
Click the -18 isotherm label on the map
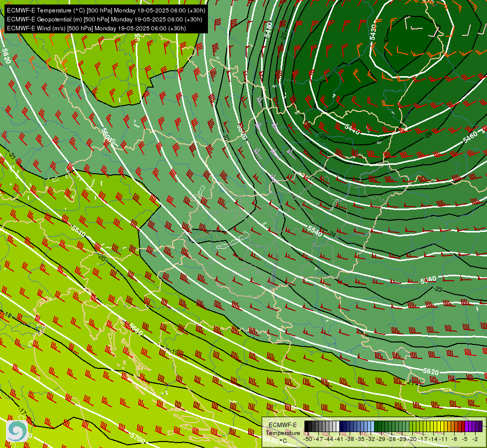point(7,315)
